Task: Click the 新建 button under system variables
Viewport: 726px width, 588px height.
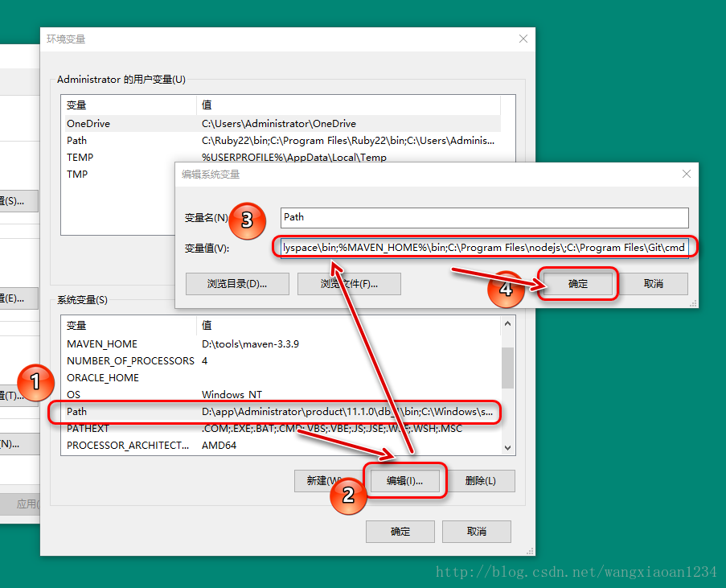Action: coord(328,481)
